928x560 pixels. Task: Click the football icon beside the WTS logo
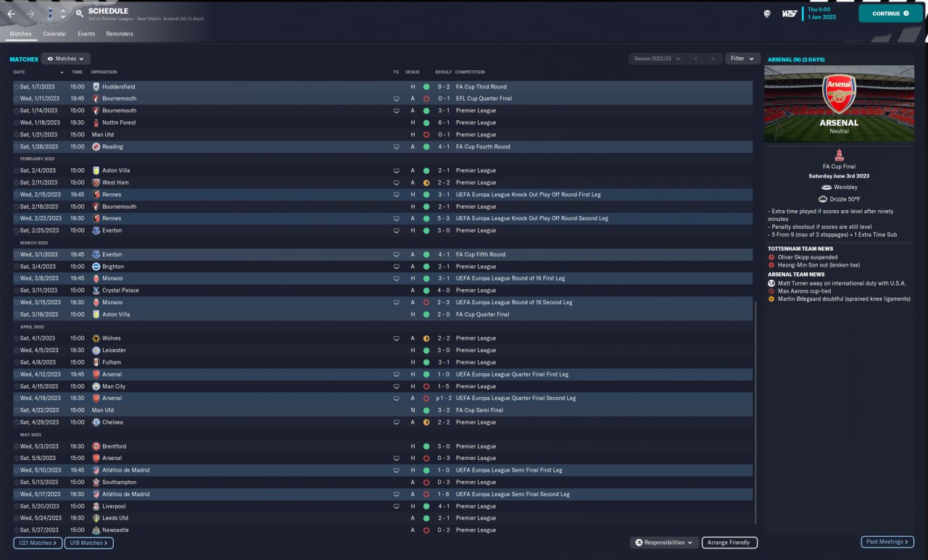[x=767, y=14]
